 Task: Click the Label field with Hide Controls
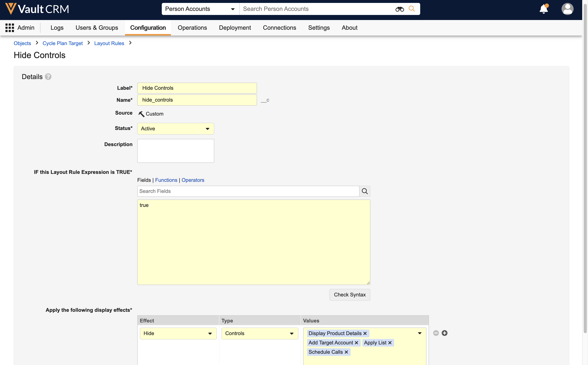pyautogui.click(x=197, y=88)
